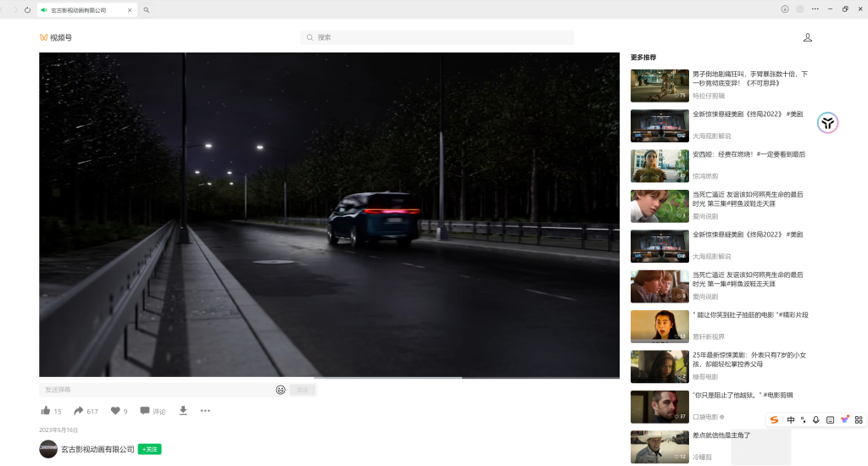Open thumbnail of 男子倒地剧痛狂叫 video
Image resolution: width=868 pixels, height=466 pixels.
659,86
